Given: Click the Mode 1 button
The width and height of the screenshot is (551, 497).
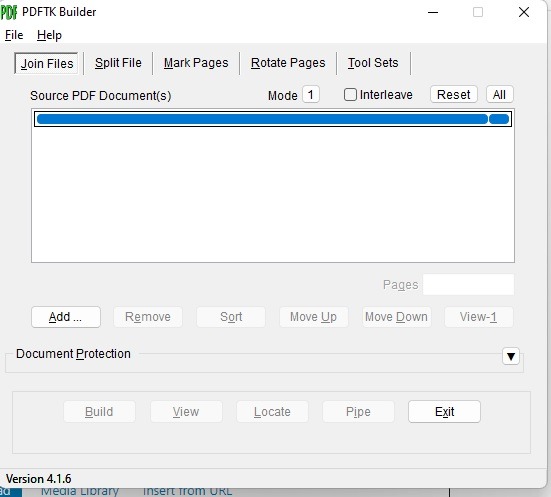Looking at the screenshot, I should coord(311,95).
